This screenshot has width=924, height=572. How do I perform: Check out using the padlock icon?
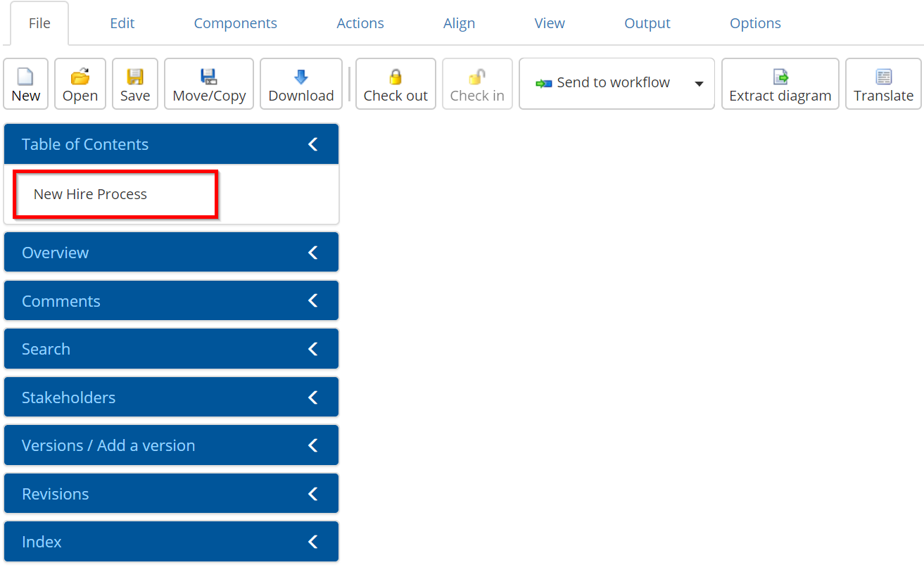tap(395, 77)
